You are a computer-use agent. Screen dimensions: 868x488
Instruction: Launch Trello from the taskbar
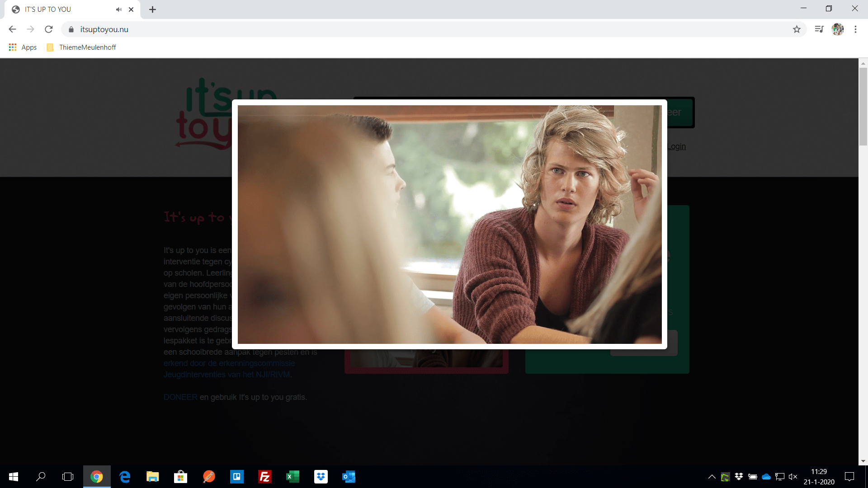click(x=237, y=477)
